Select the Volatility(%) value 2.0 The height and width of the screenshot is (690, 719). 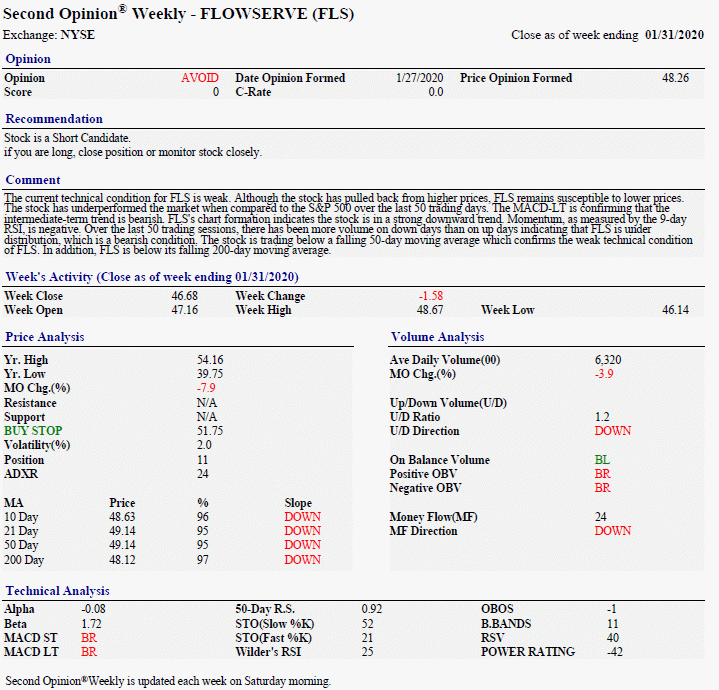click(204, 445)
